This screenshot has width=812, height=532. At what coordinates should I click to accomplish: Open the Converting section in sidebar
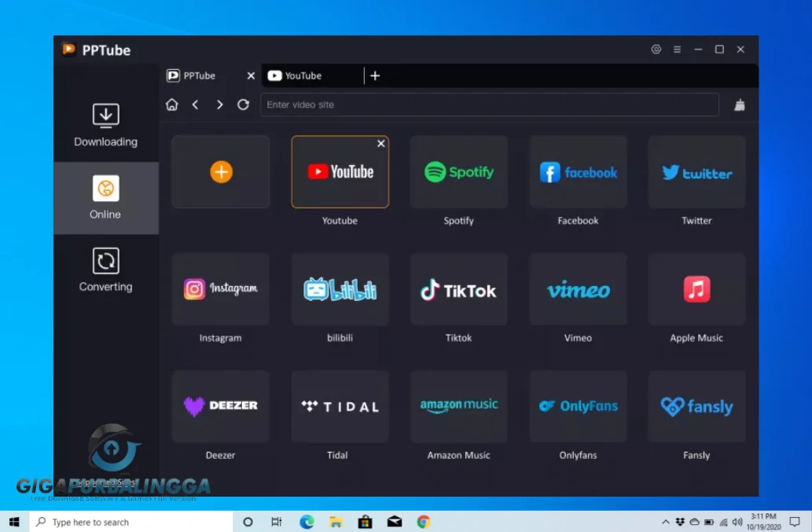105,270
